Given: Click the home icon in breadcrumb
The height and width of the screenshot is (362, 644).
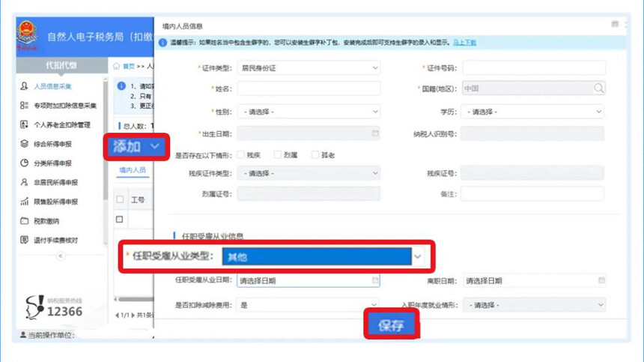Looking at the screenshot, I should coord(116,66).
